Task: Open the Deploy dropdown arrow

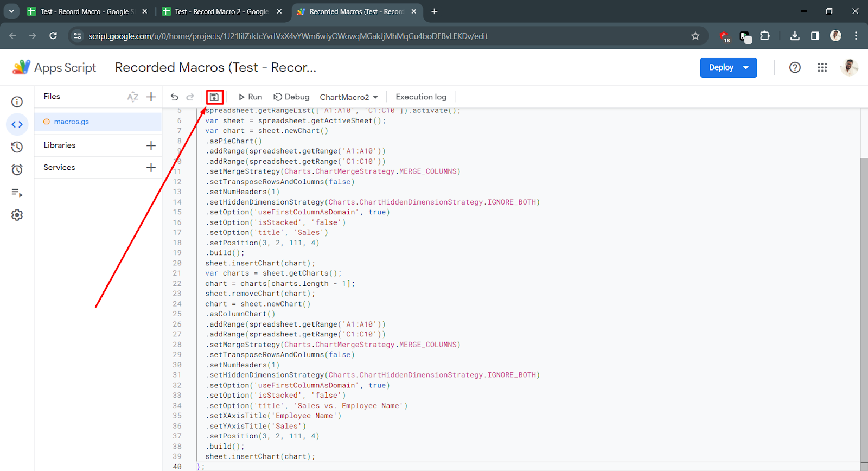Action: [x=746, y=68]
